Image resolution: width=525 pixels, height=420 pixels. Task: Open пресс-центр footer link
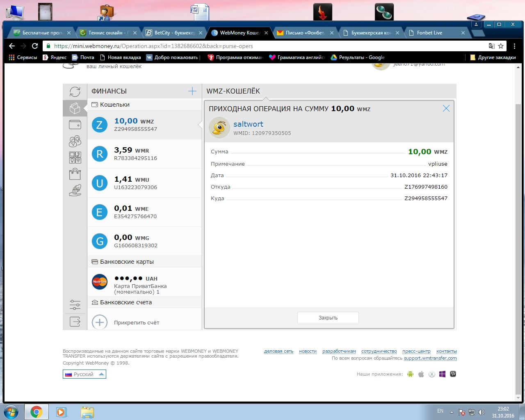416,351
